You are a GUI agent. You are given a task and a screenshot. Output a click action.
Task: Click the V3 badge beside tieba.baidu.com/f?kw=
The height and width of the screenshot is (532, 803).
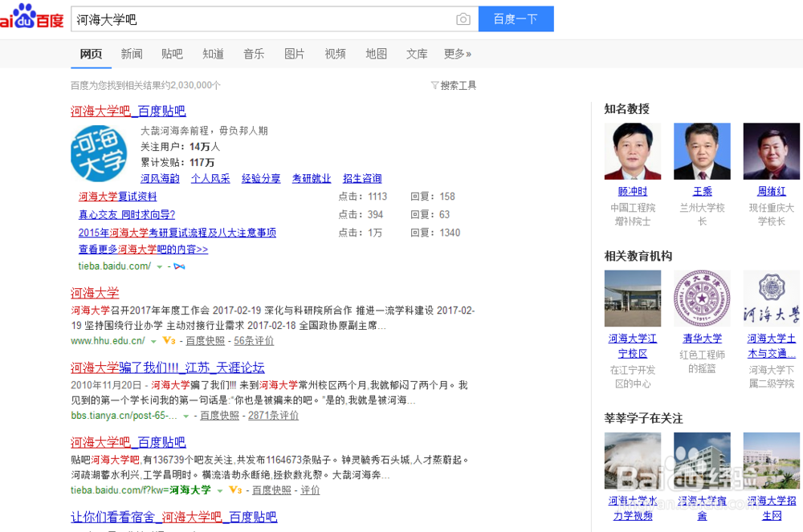click(x=235, y=490)
